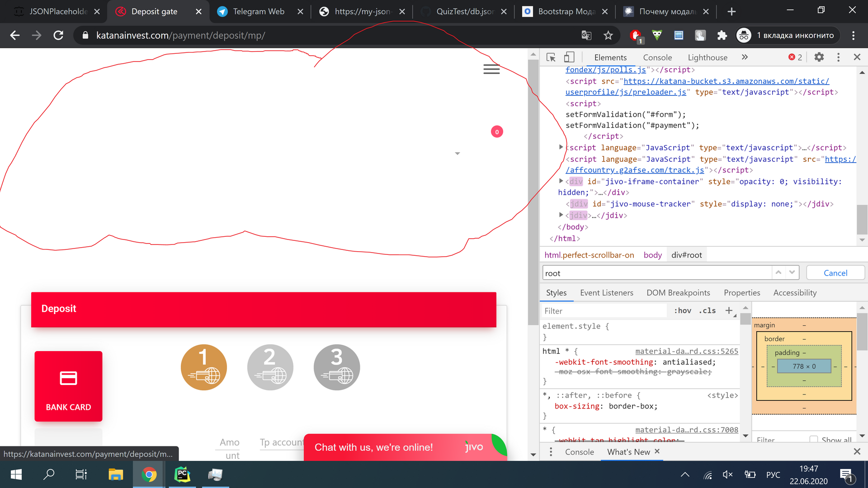The height and width of the screenshot is (488, 868).
Task: Select the Styles tab
Action: coord(556,293)
